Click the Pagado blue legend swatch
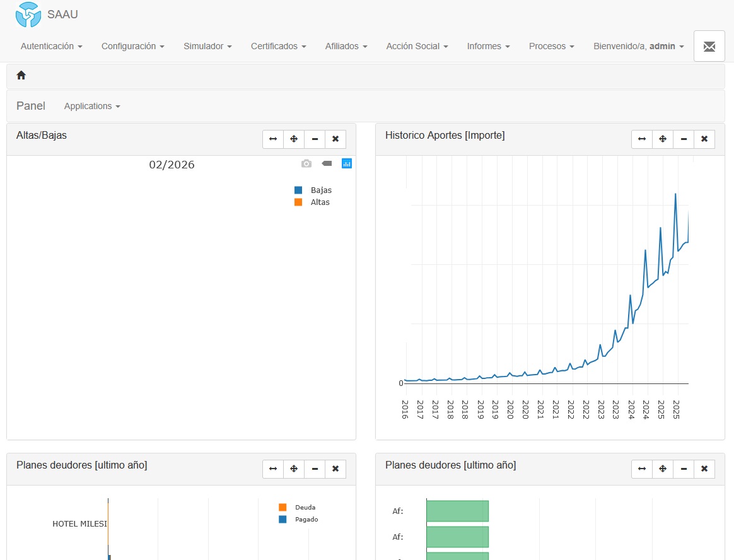Screen dimensions: 734x560 [283, 520]
